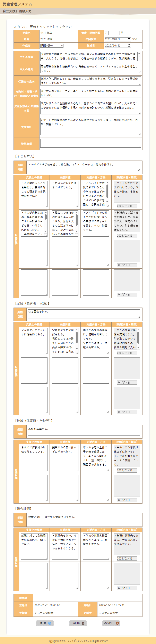Open the 作成者 dropdown showing 高橋 健一
The image size is (156, 644).
pos(52,46)
